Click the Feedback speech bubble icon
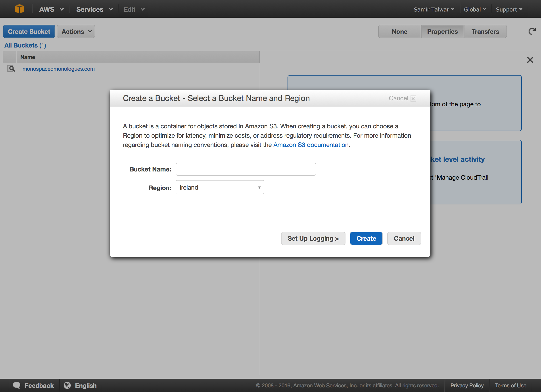 point(17,385)
